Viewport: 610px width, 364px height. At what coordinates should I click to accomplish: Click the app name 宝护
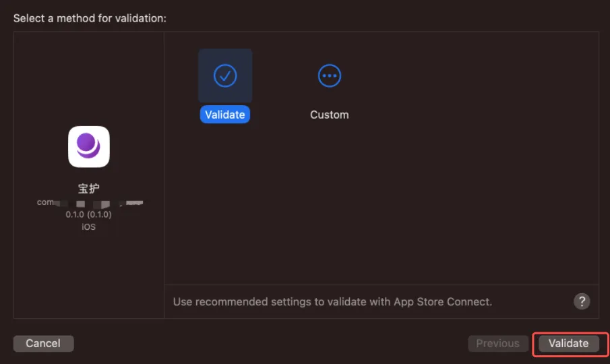click(89, 188)
